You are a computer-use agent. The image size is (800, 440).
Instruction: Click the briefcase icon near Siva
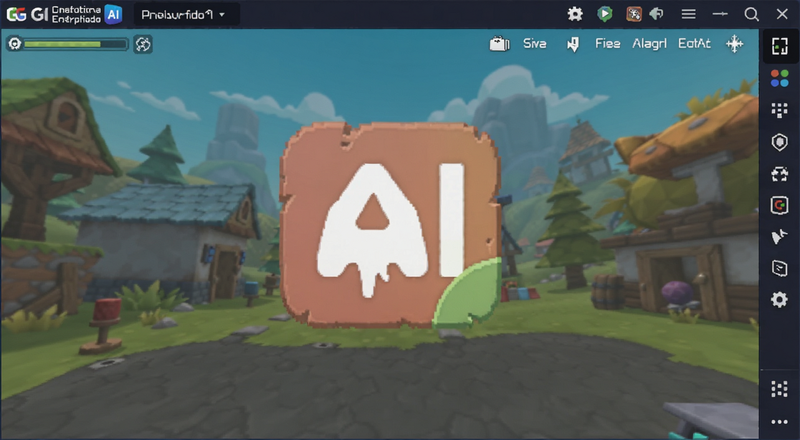click(499, 44)
